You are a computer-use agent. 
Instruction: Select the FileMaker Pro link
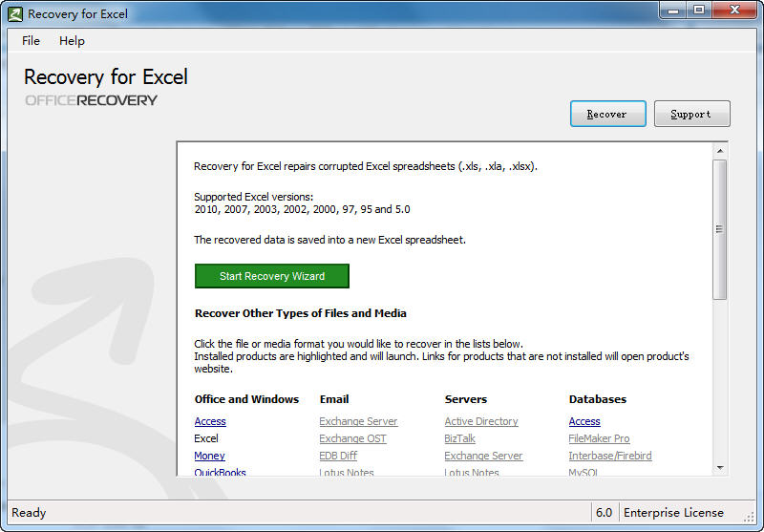pyautogui.click(x=599, y=438)
